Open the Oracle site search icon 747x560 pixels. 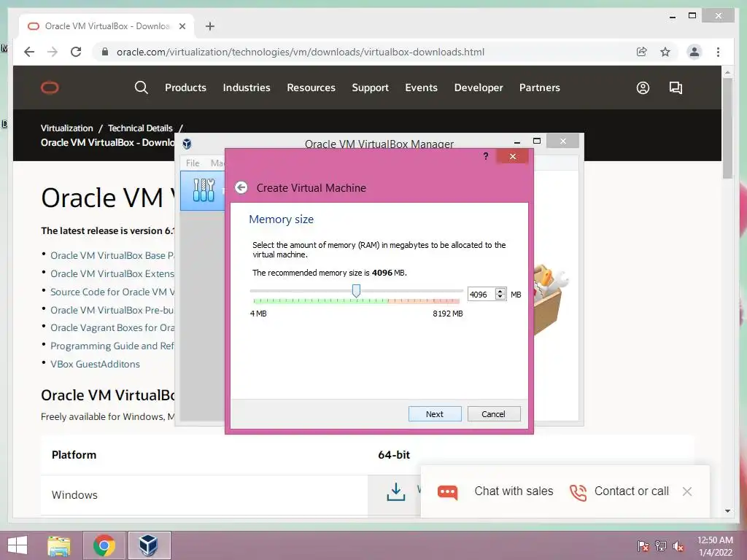(141, 87)
